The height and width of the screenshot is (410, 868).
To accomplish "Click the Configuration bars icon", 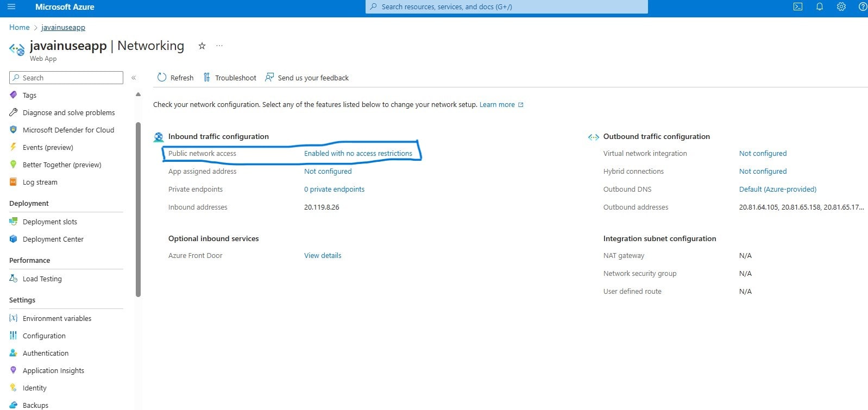I will pyautogui.click(x=14, y=336).
